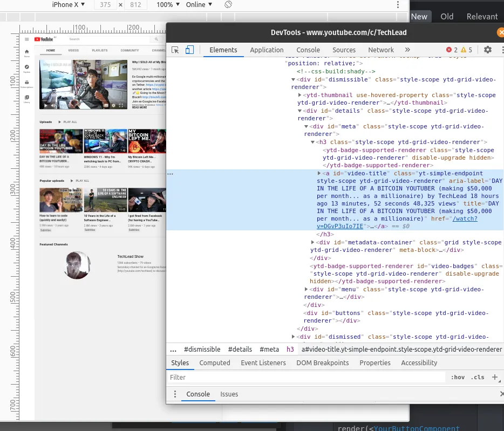
Task: Switch to the Application tab
Action: [x=267, y=50]
